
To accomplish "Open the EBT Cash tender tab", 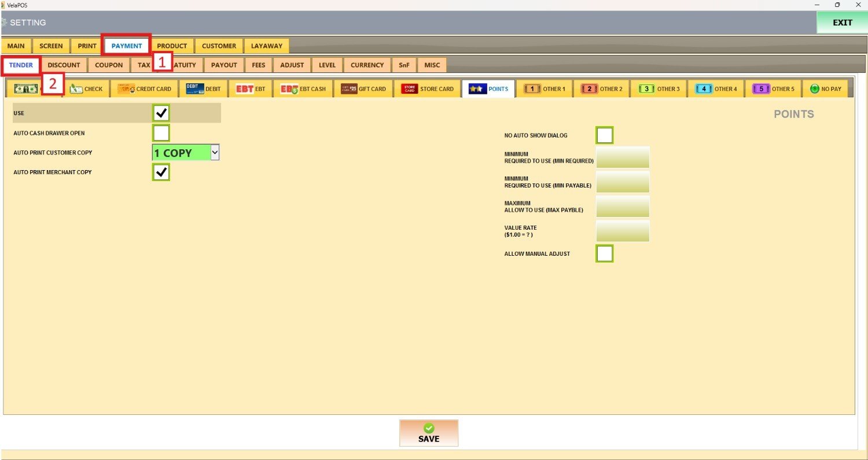I will [x=303, y=89].
